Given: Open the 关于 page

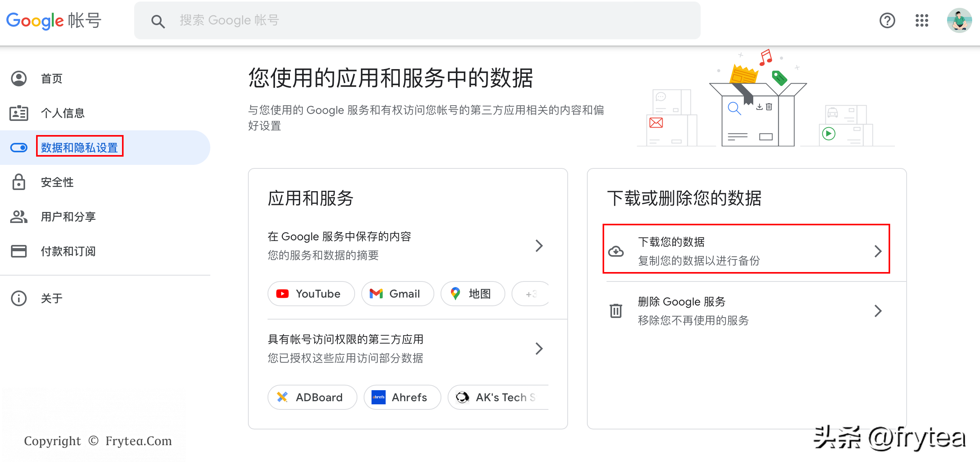Looking at the screenshot, I should pos(52,298).
